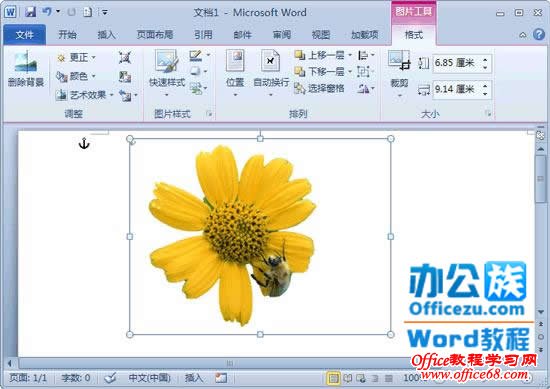The width and height of the screenshot is (550, 389).
Task: Switch to the 加载项 tab
Action: pyautogui.click(x=365, y=34)
